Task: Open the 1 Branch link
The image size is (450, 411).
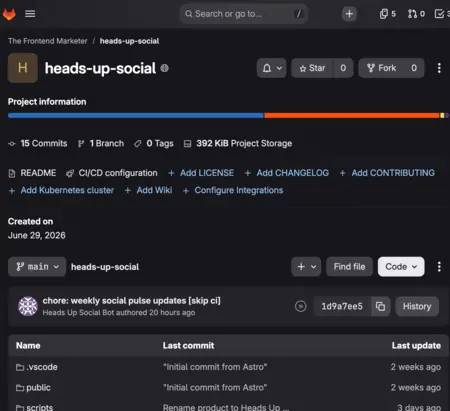Action: click(101, 143)
